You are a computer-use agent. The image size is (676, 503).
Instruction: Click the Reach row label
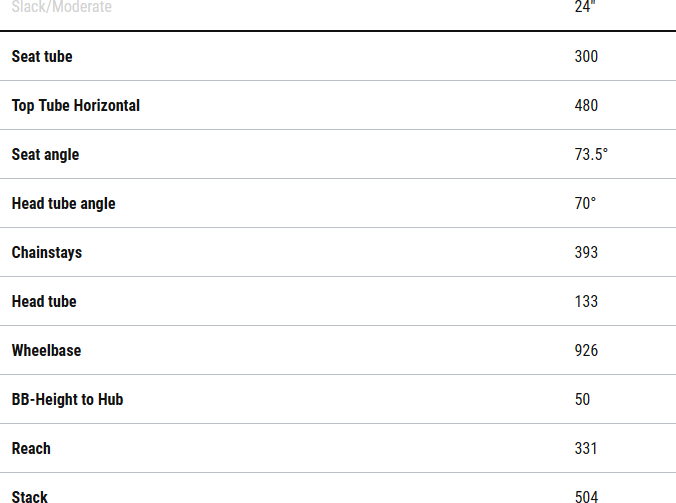[31, 449]
